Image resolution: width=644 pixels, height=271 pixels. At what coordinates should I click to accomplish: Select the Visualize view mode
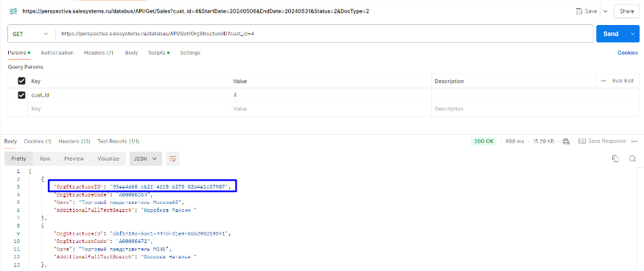pos(108,159)
